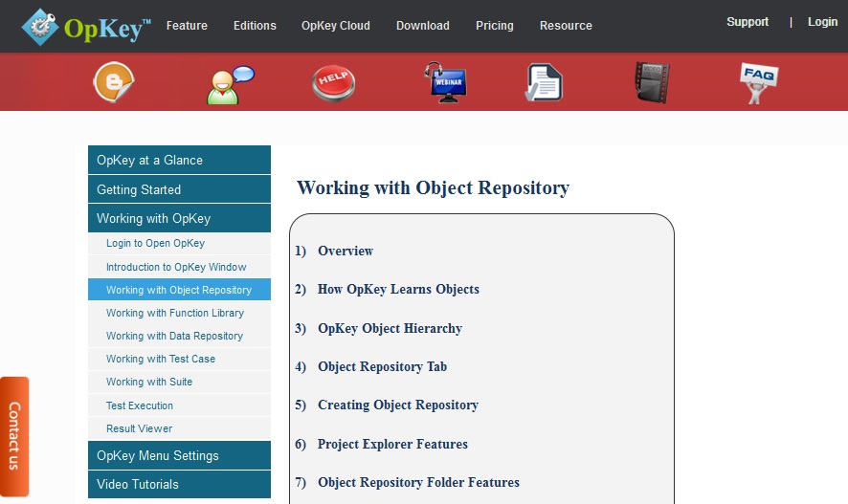Open the Contact us side tab
Screen dimensions: 848x504
click(14, 436)
